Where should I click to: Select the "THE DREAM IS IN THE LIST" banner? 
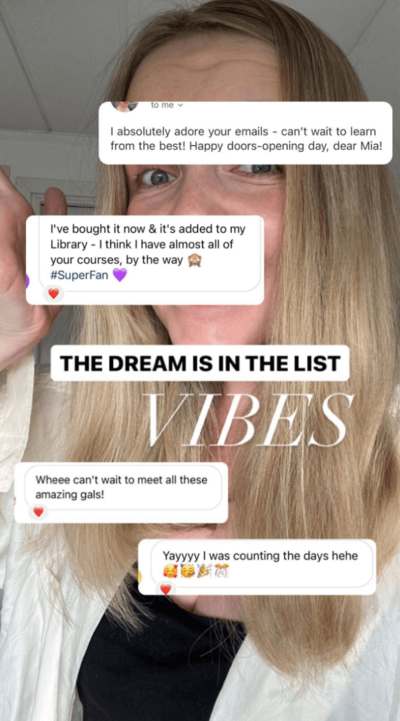tap(200, 363)
